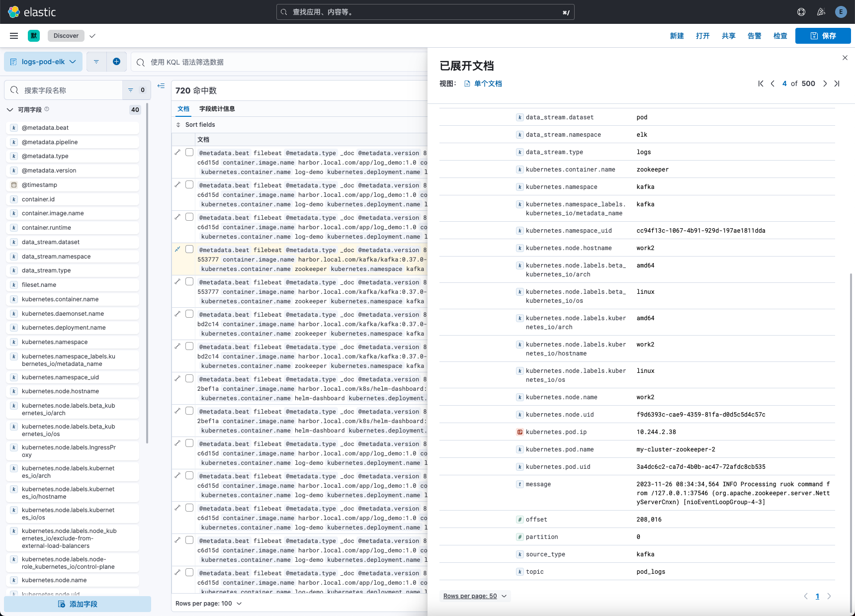Select the second bd2c14 row checkbox

pyautogui.click(x=189, y=346)
